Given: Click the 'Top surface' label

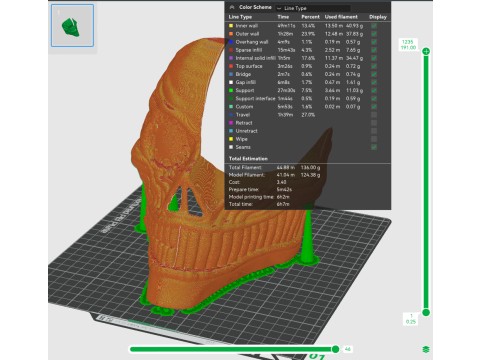Looking at the screenshot, I should (249, 66).
